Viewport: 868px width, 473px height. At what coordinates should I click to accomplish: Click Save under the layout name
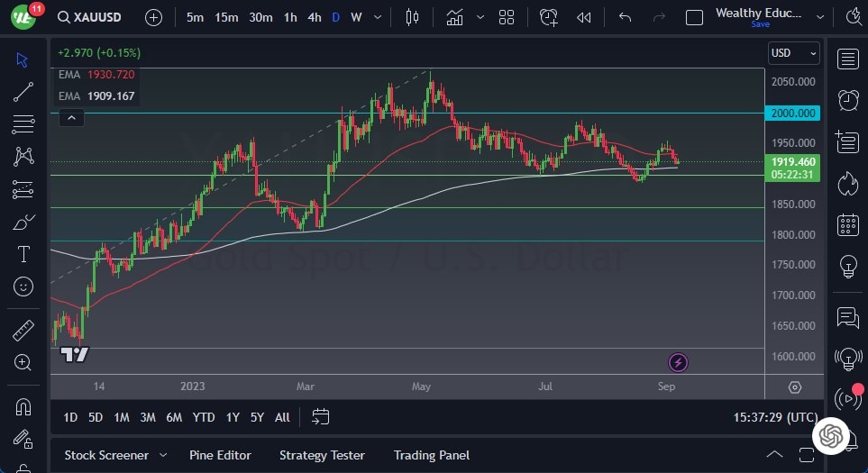click(x=760, y=24)
